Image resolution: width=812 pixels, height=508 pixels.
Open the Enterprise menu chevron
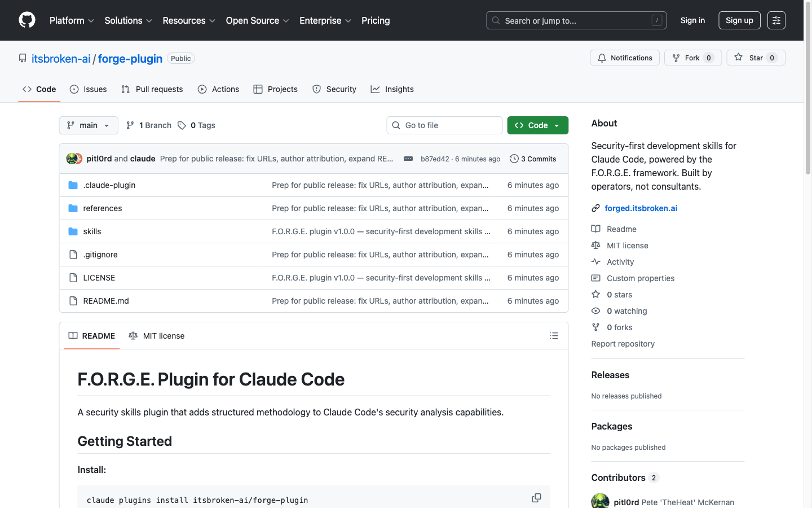(x=349, y=21)
